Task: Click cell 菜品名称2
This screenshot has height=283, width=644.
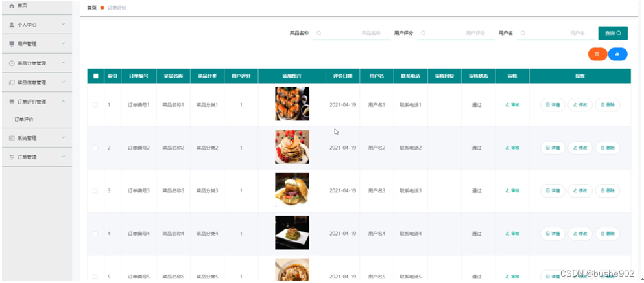Action: (173, 148)
